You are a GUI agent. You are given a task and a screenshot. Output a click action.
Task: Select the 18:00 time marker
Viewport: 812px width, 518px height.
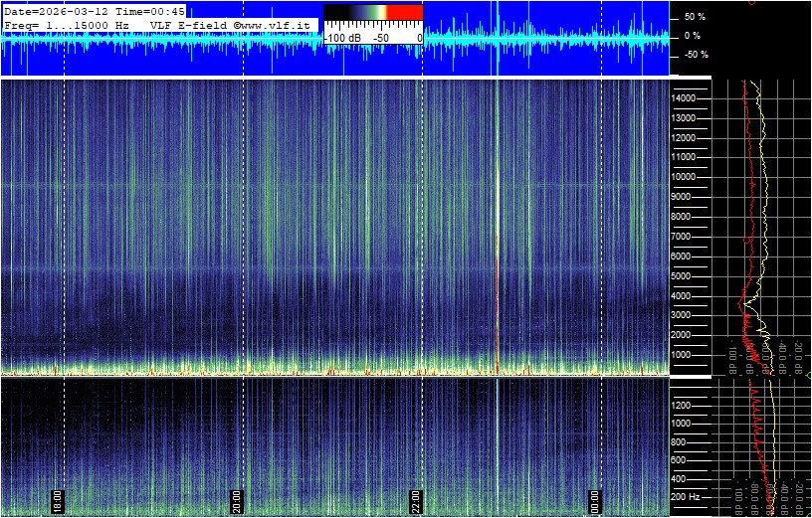click(x=58, y=500)
